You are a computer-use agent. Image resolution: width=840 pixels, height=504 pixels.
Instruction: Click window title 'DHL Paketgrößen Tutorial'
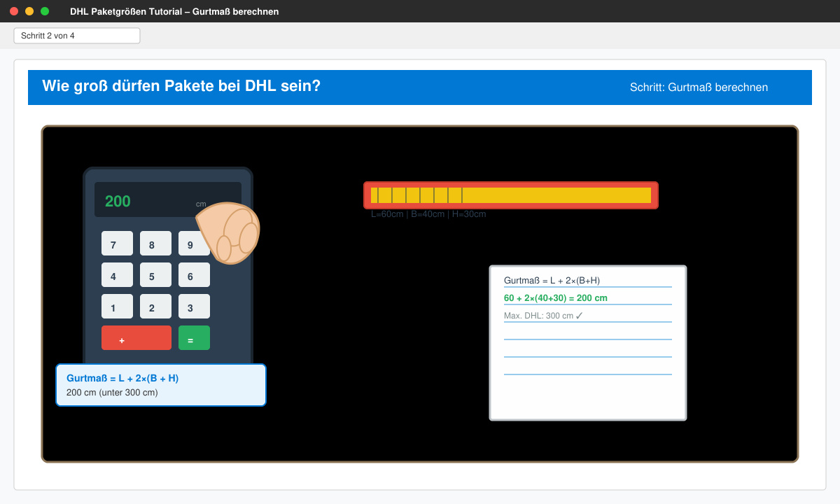pos(127,12)
